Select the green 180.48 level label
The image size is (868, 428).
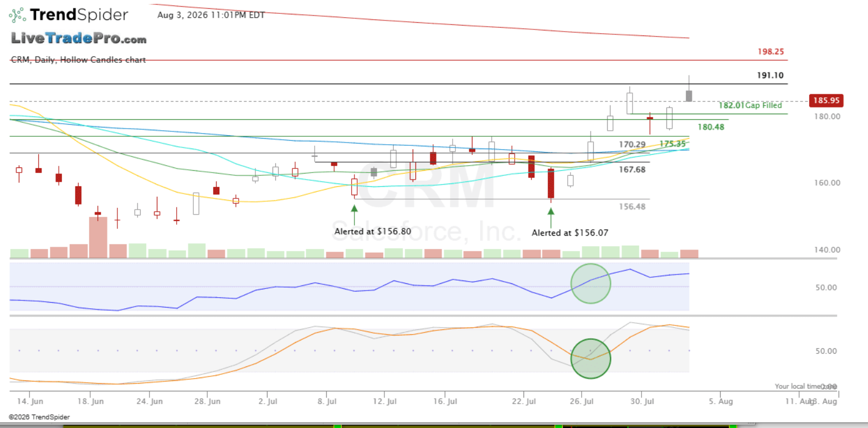click(711, 127)
